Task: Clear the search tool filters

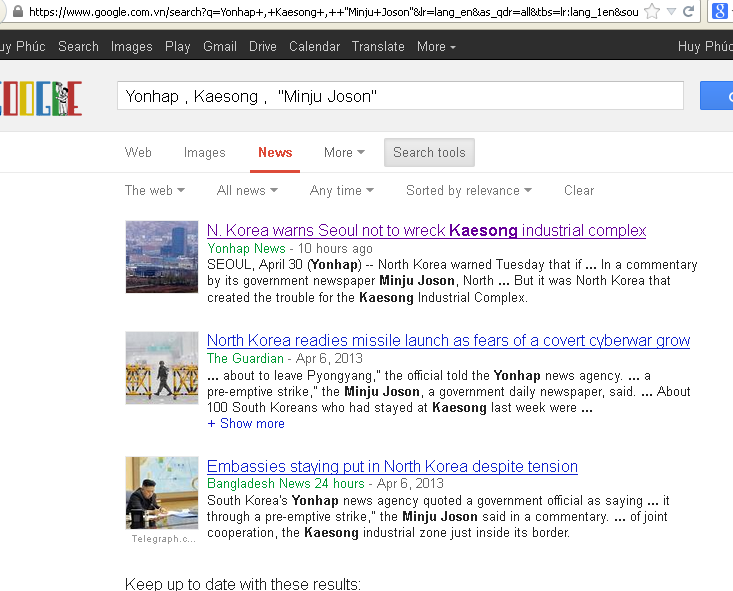Action: point(579,190)
